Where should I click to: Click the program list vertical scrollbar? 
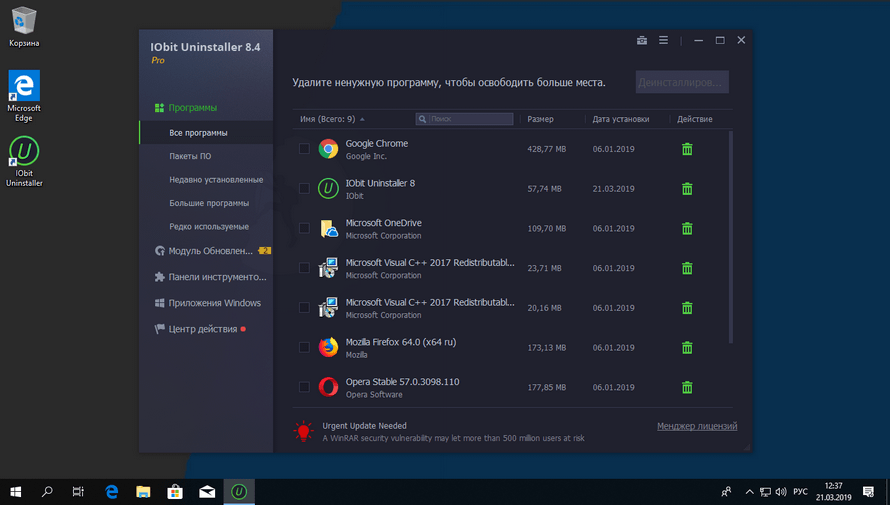click(731, 237)
